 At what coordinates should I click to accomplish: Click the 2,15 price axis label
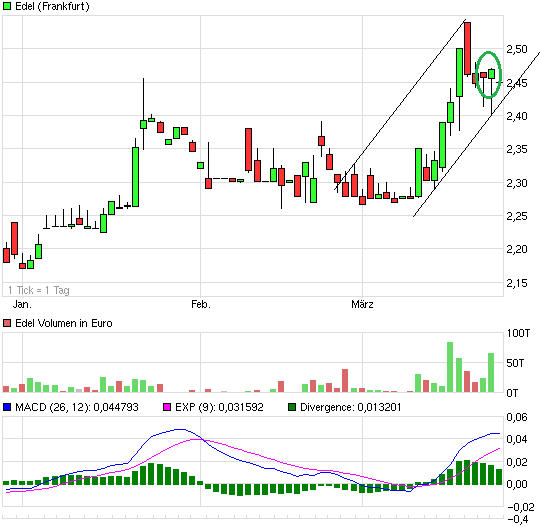pyautogui.click(x=517, y=283)
